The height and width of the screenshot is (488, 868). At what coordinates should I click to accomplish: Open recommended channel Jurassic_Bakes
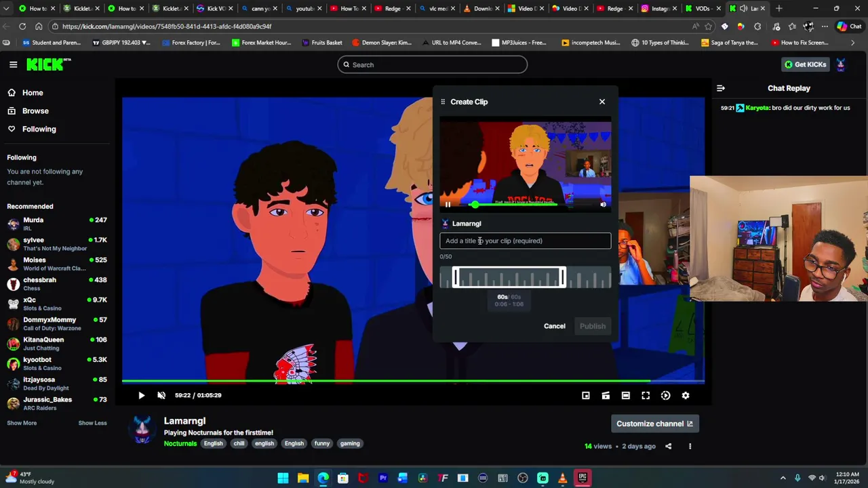[57, 403]
